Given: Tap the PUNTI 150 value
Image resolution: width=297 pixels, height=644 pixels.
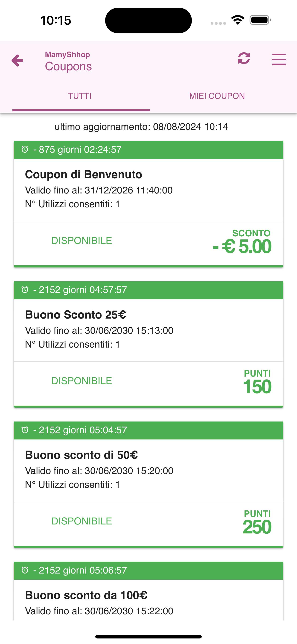Looking at the screenshot, I should click(x=257, y=382).
